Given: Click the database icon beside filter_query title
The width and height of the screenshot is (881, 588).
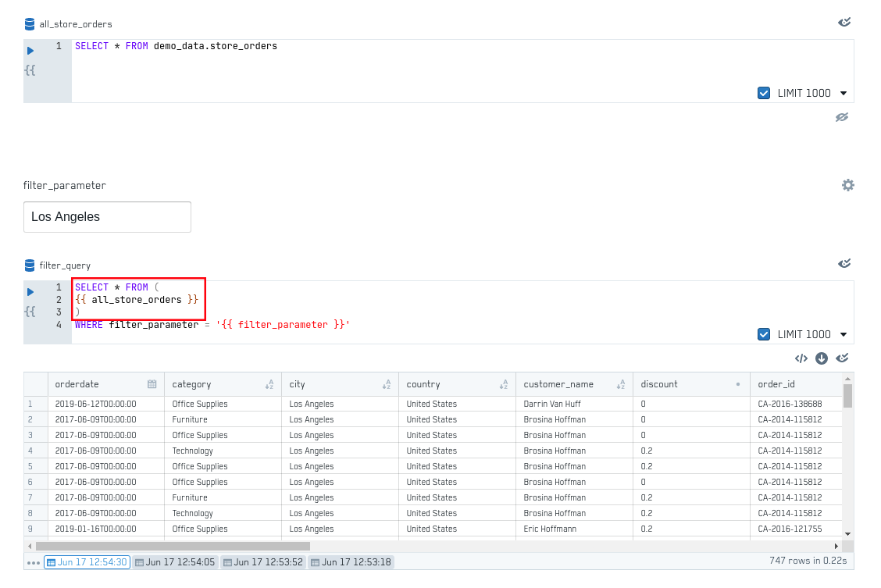Looking at the screenshot, I should pyautogui.click(x=30, y=265).
